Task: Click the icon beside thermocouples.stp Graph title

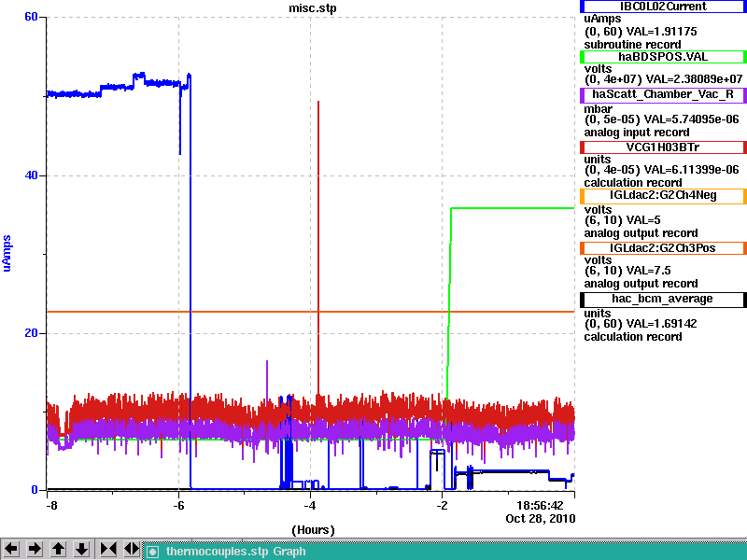Action: (152, 552)
